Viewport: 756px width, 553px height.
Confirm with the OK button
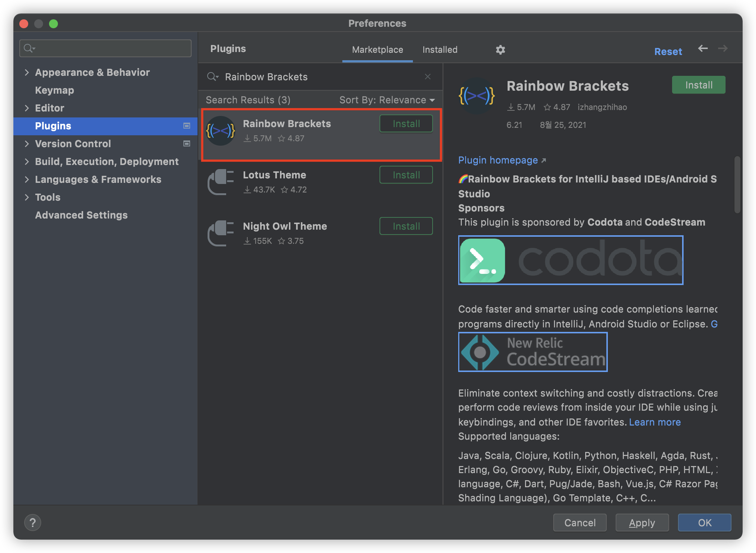(x=704, y=523)
